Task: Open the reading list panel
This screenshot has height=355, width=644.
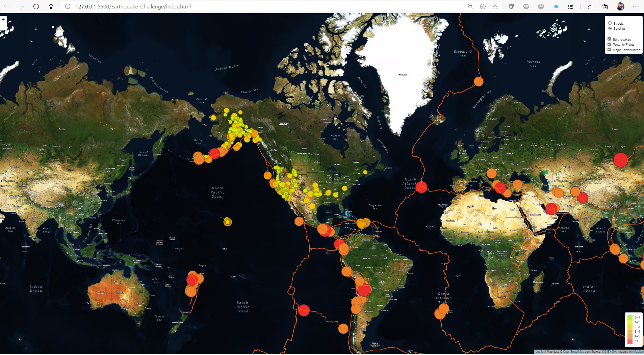Action: click(x=571, y=6)
